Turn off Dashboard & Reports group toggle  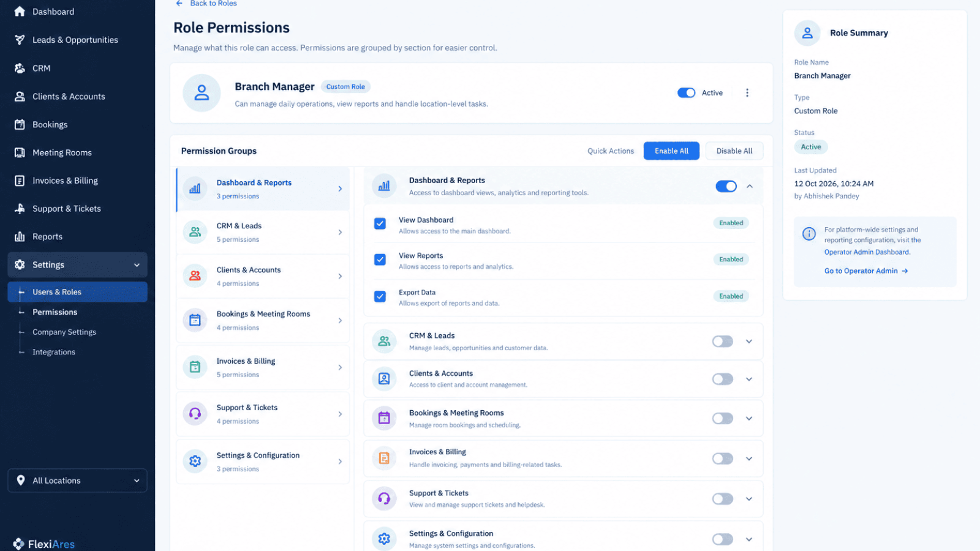tap(726, 186)
